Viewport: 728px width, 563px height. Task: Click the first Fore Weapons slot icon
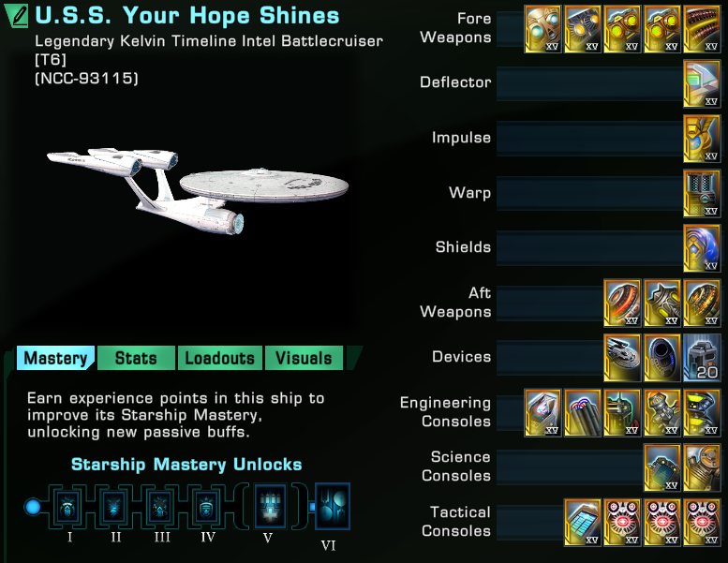(542, 29)
